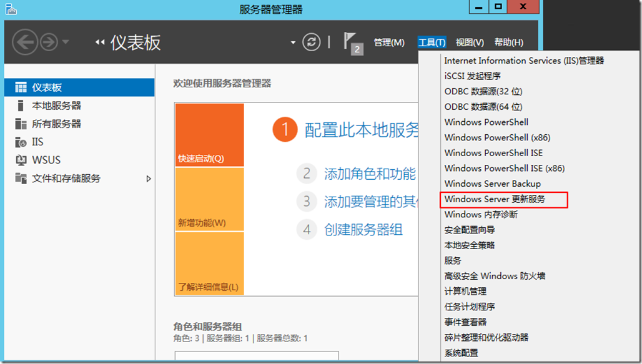The image size is (642, 364).
Task: Select 仪表板 in the navigation pane
Action: [x=79, y=87]
